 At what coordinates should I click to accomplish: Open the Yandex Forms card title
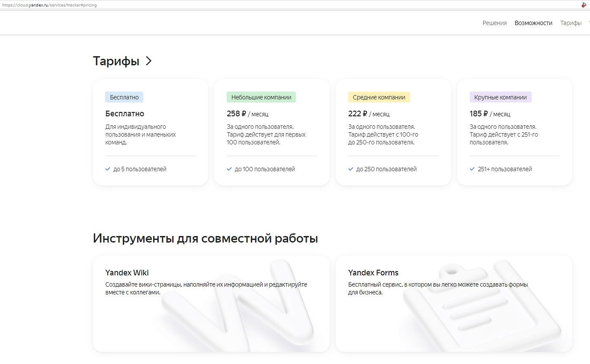point(373,273)
